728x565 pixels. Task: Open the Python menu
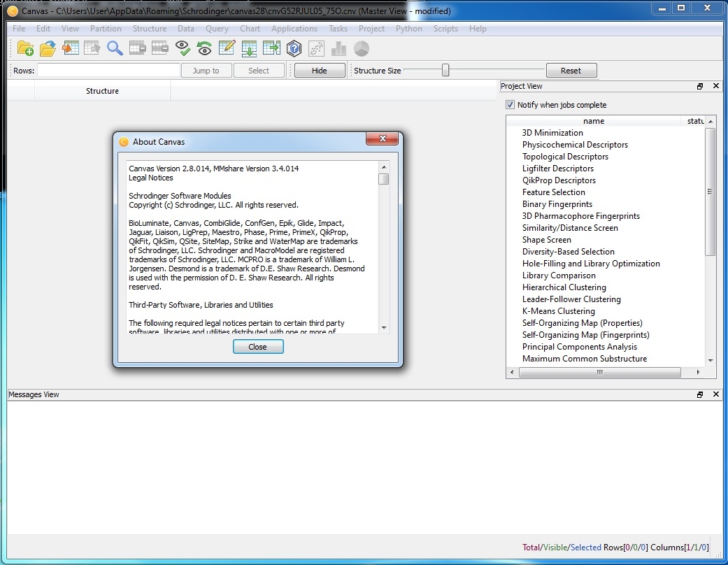[x=409, y=28]
